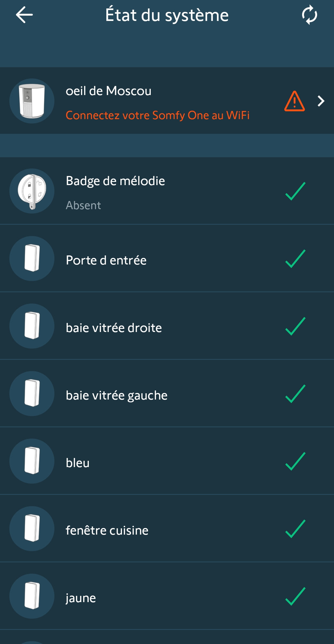This screenshot has height=644, width=334.
Task: Tap the Porte d entrée sensor icon
Action: click(32, 259)
